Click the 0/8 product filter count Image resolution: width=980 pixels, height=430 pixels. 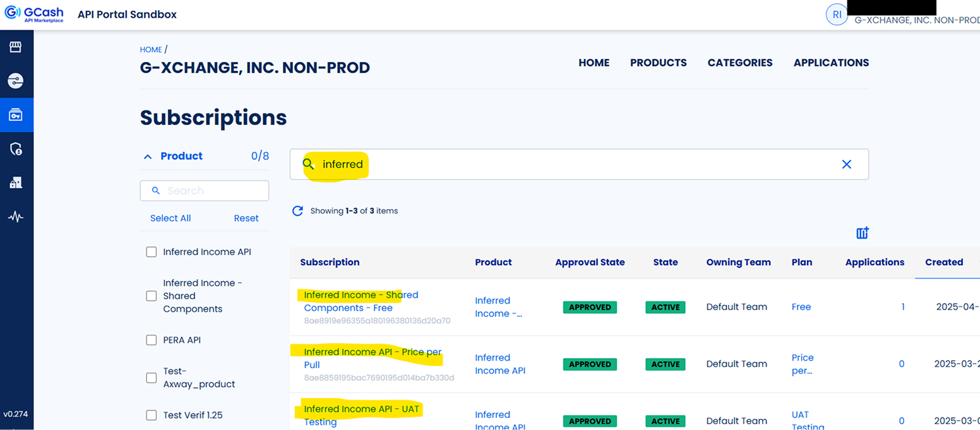(x=260, y=156)
